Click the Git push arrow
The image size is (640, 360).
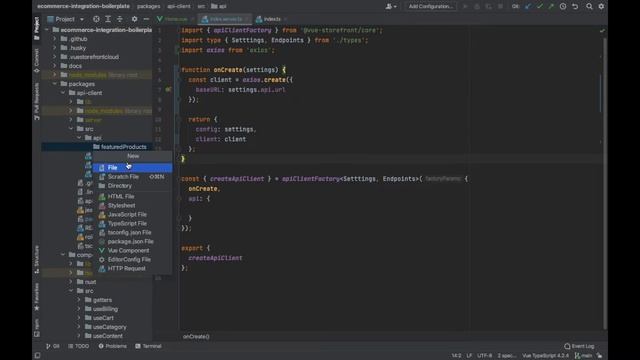coord(551,7)
